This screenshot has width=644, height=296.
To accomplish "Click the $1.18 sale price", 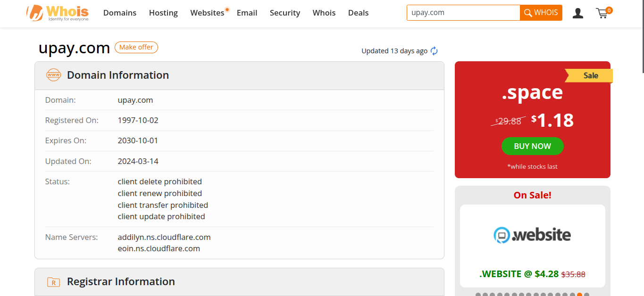I will click(552, 121).
